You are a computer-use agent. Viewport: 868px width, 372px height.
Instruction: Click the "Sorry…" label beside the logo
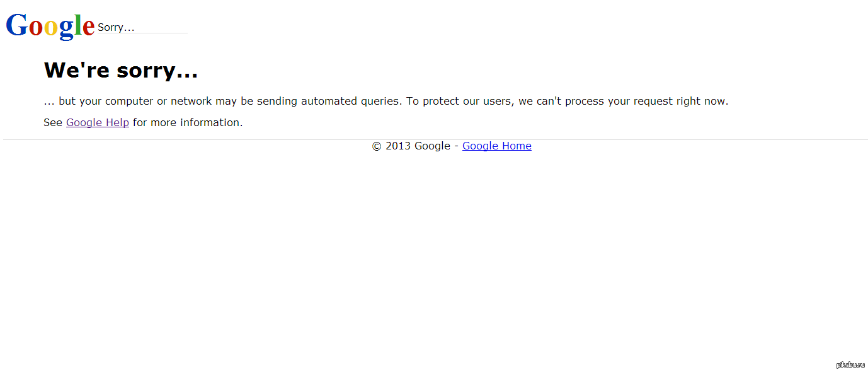pyautogui.click(x=116, y=28)
